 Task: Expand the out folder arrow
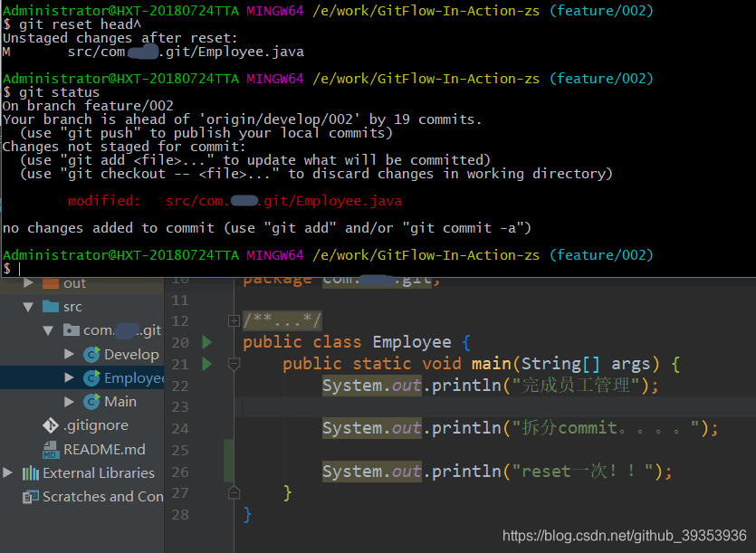(28, 283)
